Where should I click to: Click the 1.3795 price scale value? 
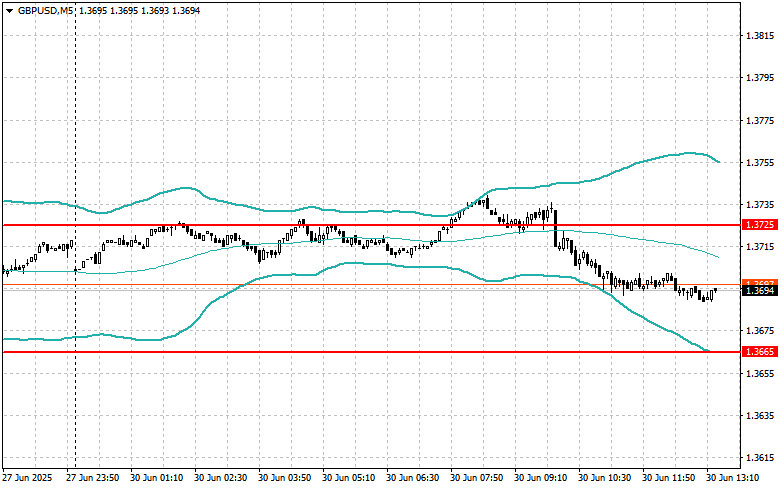761,78
